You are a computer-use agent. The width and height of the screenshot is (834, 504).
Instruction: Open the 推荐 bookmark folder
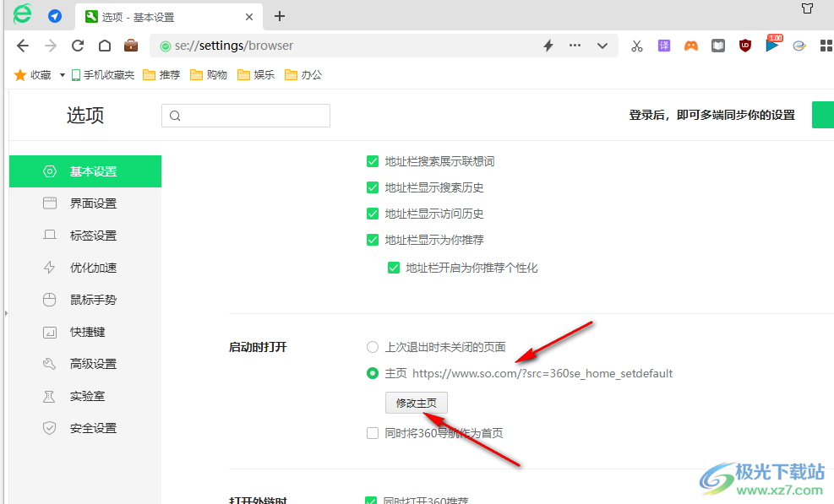161,75
